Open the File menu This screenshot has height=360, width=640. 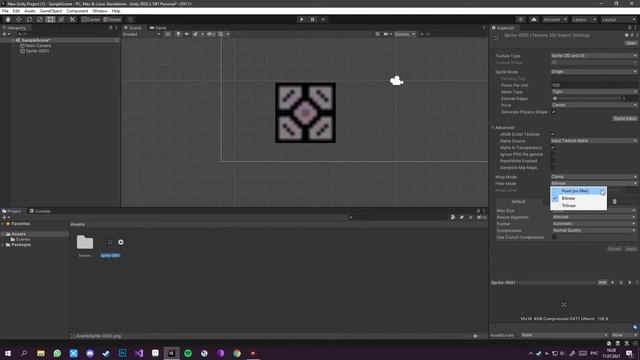[x=5, y=11]
